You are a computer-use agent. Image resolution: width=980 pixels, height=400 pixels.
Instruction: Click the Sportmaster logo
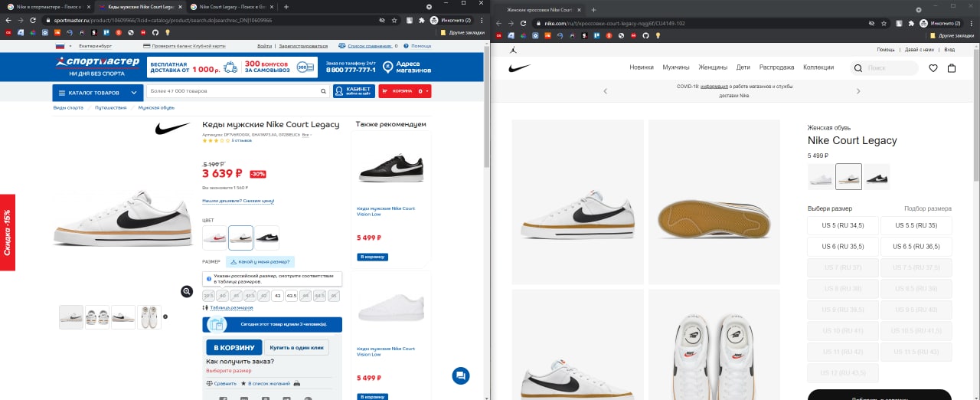point(97,65)
